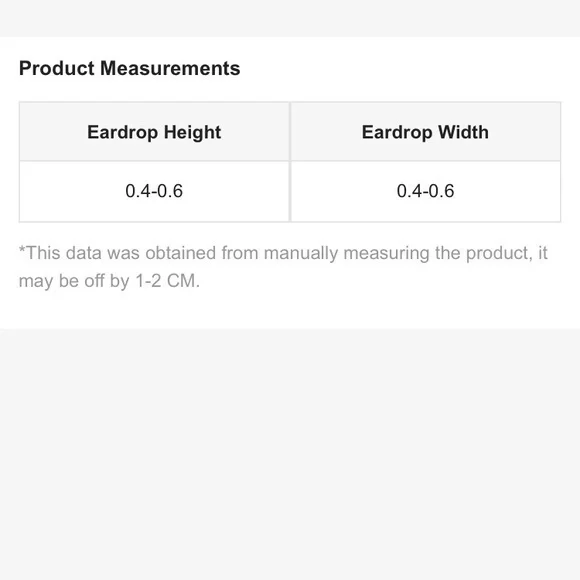Click the word Height in the table header
The image size is (580, 580).
tap(192, 132)
